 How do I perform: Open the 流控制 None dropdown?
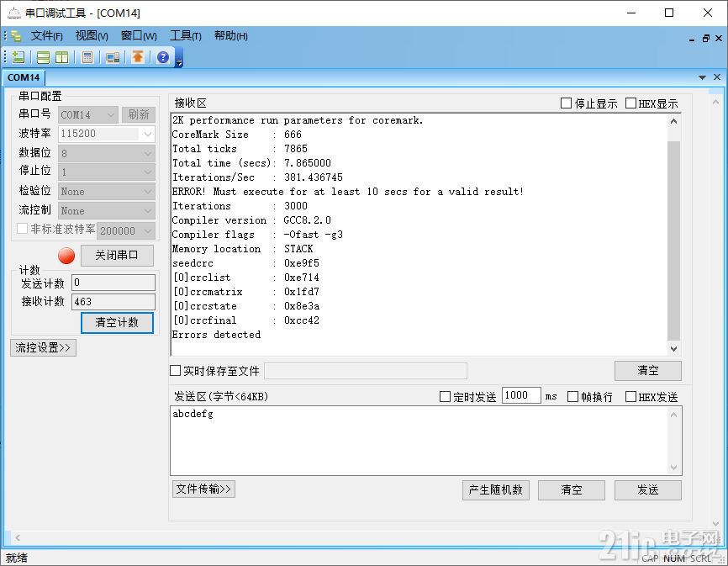pos(106,211)
